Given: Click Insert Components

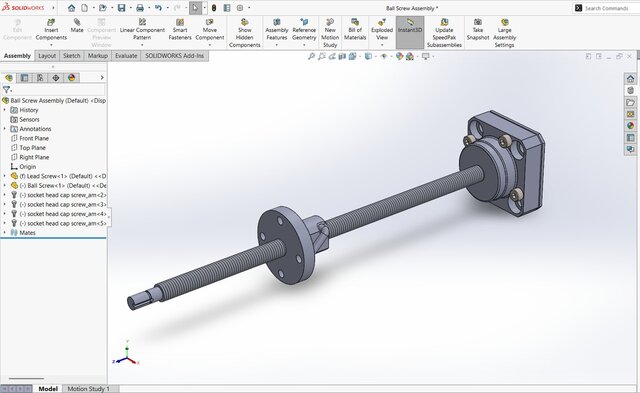Looking at the screenshot, I should [x=51, y=30].
